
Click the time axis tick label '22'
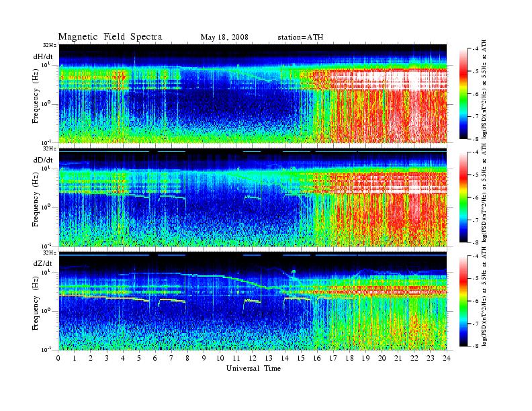coord(414,358)
